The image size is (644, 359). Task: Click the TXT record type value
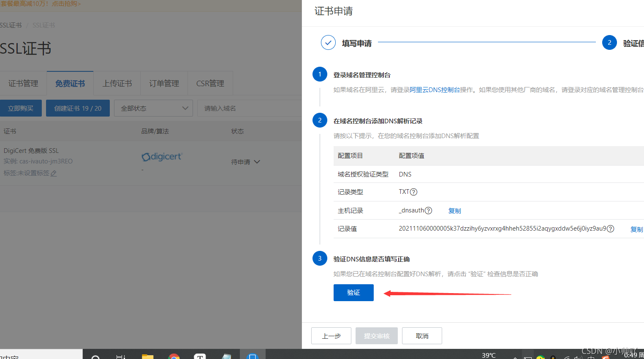(x=404, y=192)
